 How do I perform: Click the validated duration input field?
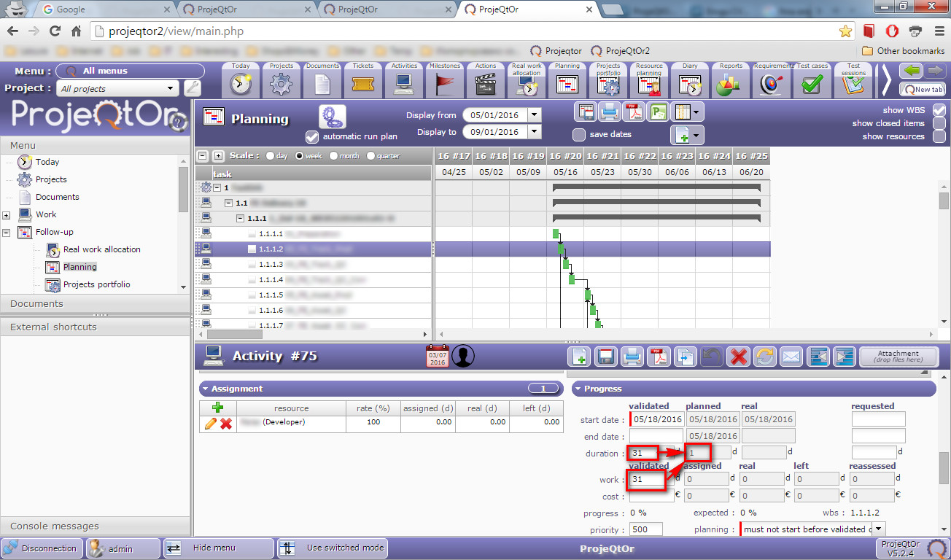pyautogui.click(x=645, y=453)
